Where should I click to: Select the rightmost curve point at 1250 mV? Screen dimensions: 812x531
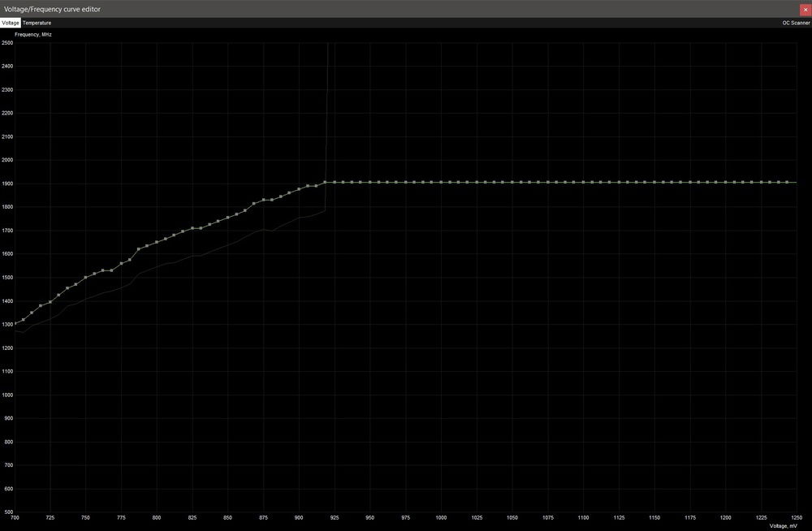pos(797,181)
